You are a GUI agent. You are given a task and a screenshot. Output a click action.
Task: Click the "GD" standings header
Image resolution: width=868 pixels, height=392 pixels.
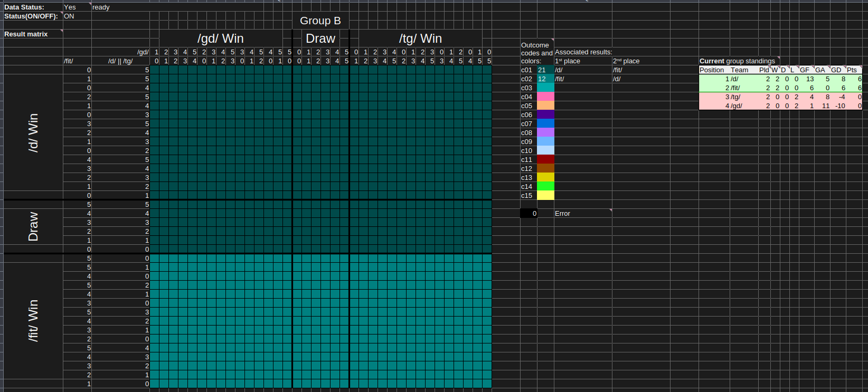[836, 70]
